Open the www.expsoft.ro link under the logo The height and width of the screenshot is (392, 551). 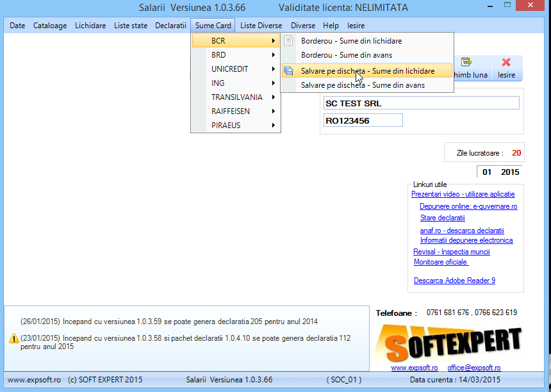click(415, 368)
